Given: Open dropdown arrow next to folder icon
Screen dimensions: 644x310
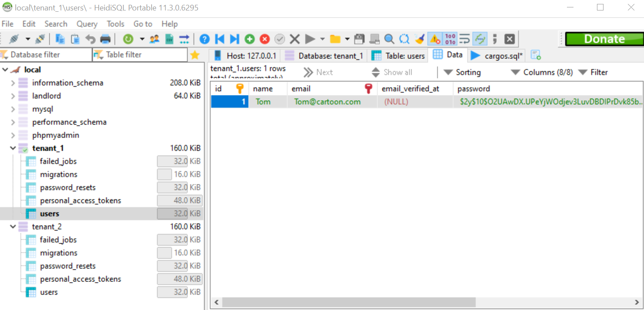Looking at the screenshot, I should point(347,39).
